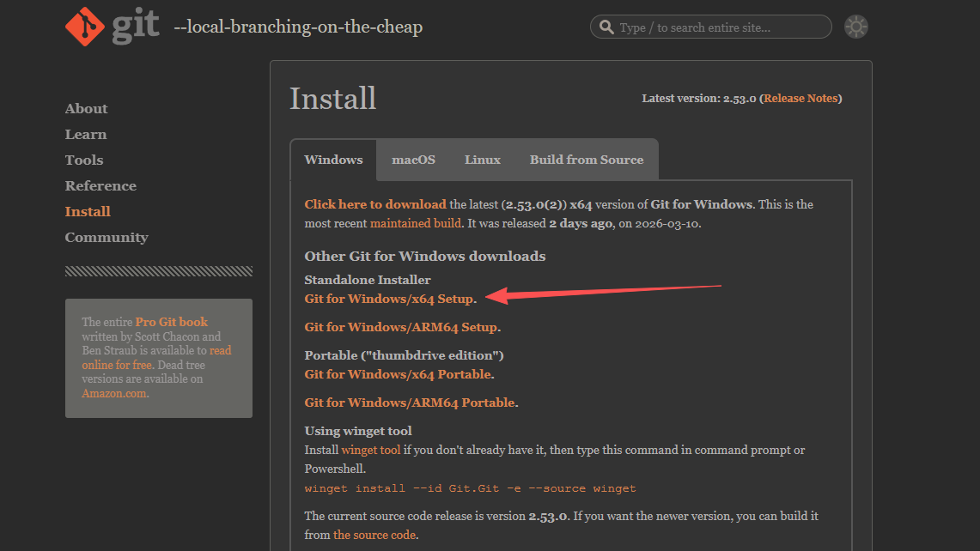Click the search magnifier icon
The height and width of the screenshot is (551, 980).
click(x=606, y=27)
